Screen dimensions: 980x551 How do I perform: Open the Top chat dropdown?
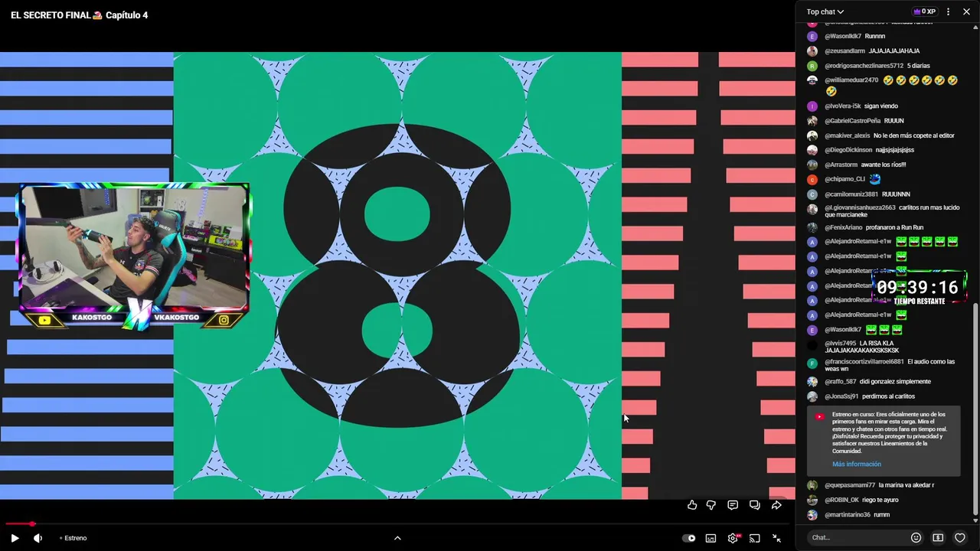click(825, 11)
